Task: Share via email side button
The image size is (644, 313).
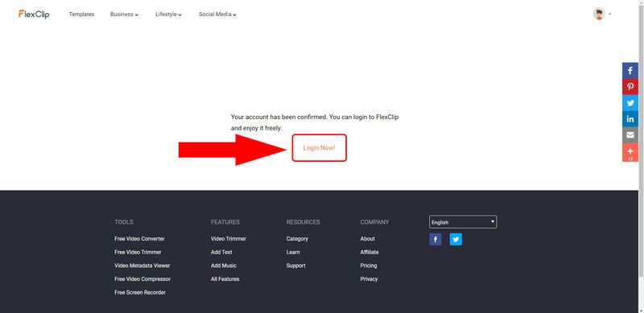Action: click(x=630, y=135)
